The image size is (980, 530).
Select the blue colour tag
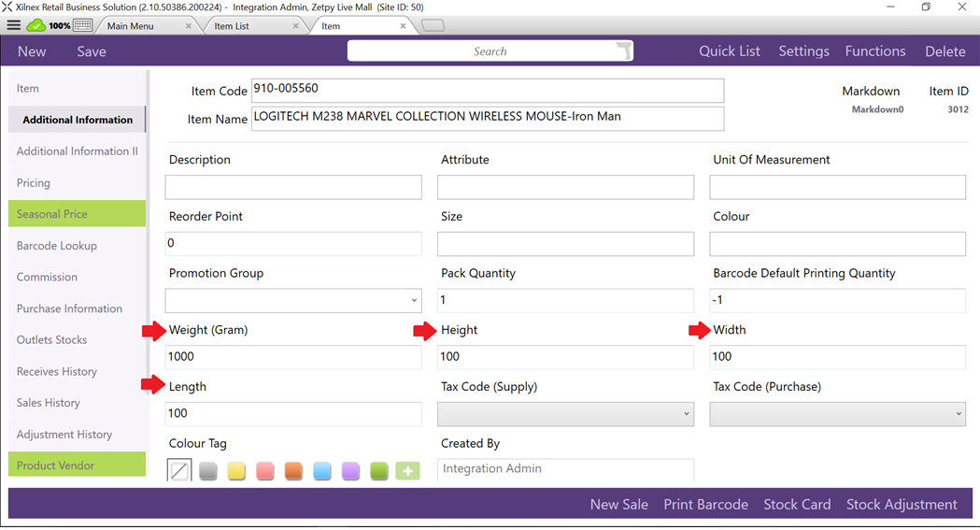[322, 470]
